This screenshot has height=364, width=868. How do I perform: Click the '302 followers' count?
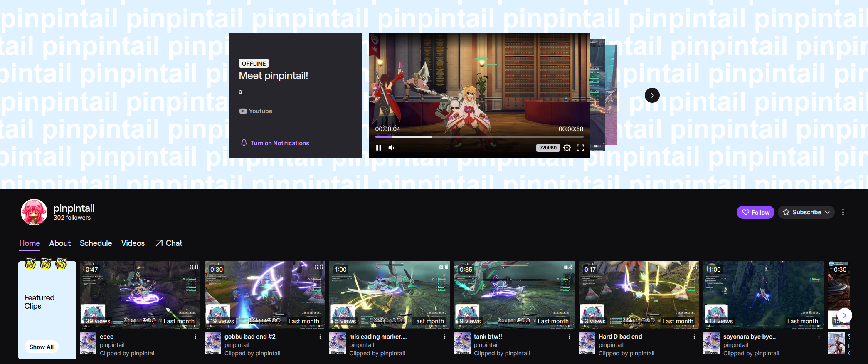[x=72, y=218]
